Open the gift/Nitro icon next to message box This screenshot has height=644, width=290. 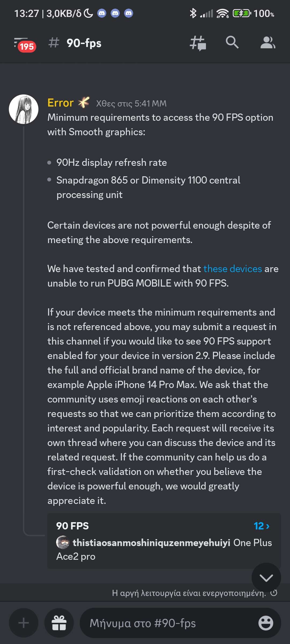click(x=59, y=623)
